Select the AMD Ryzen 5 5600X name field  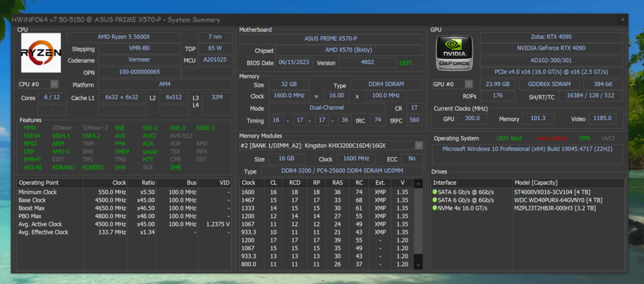(x=124, y=37)
